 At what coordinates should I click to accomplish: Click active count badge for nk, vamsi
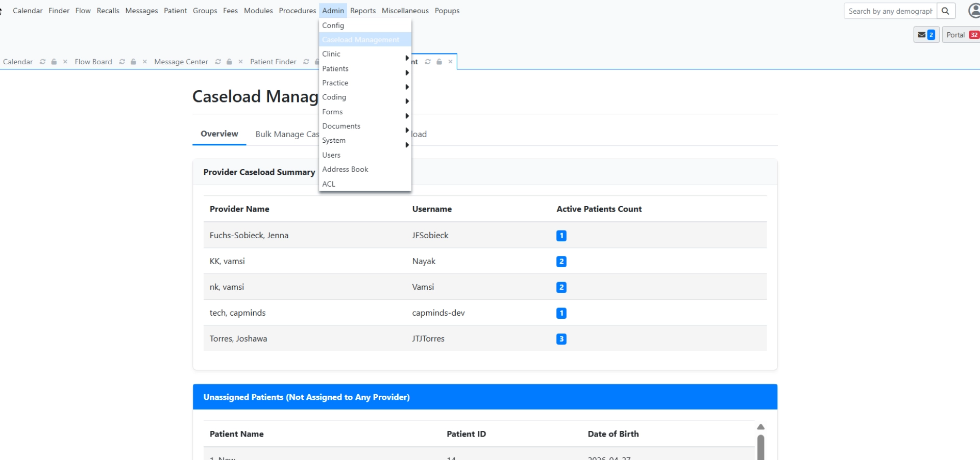pos(561,287)
